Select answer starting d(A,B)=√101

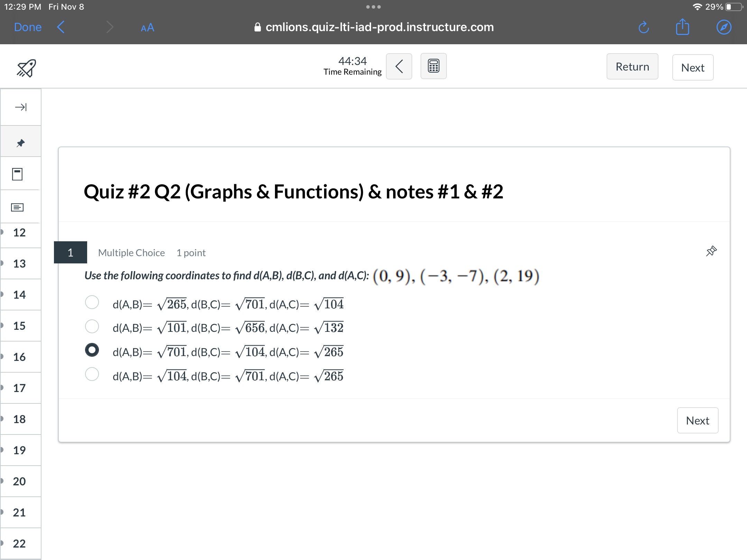click(92, 326)
